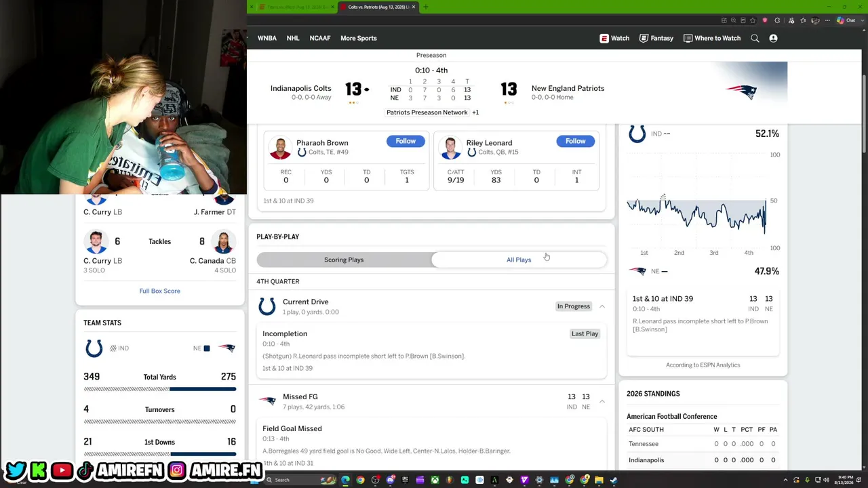Open the NCAAF menu item
The width and height of the screenshot is (868, 488).
pyautogui.click(x=320, y=39)
